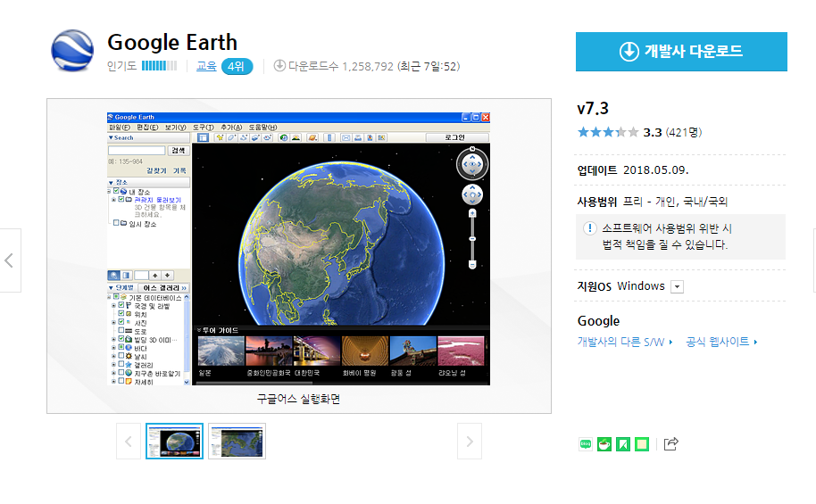This screenshot has width=816, height=504.
Task: Open the 도움말(H) menu
Action: [x=262, y=128]
